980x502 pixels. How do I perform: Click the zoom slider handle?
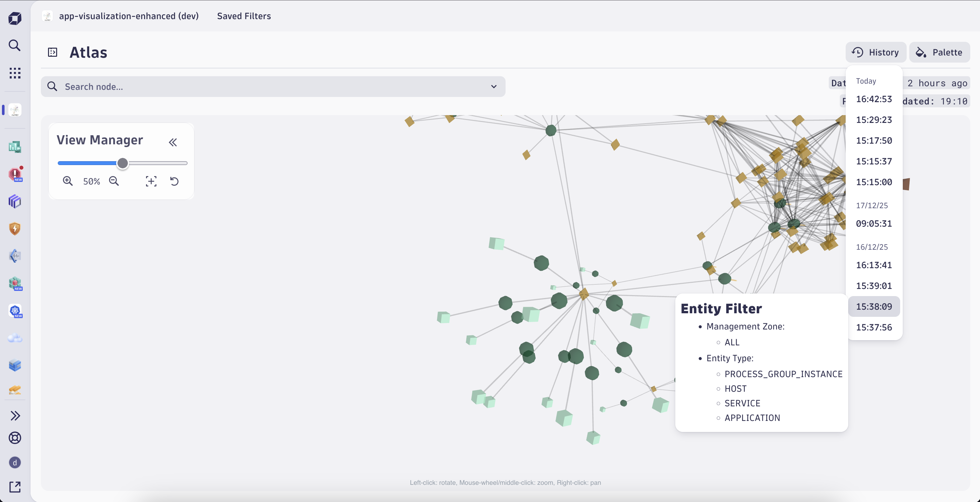pos(123,163)
